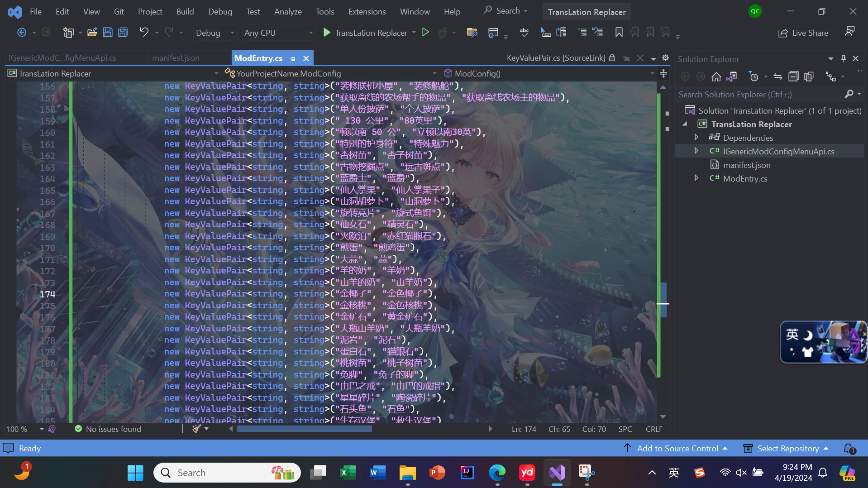Screen dimensions: 868x488
Task: Open the ModConfig() member dropdown
Action: click(548, 73)
